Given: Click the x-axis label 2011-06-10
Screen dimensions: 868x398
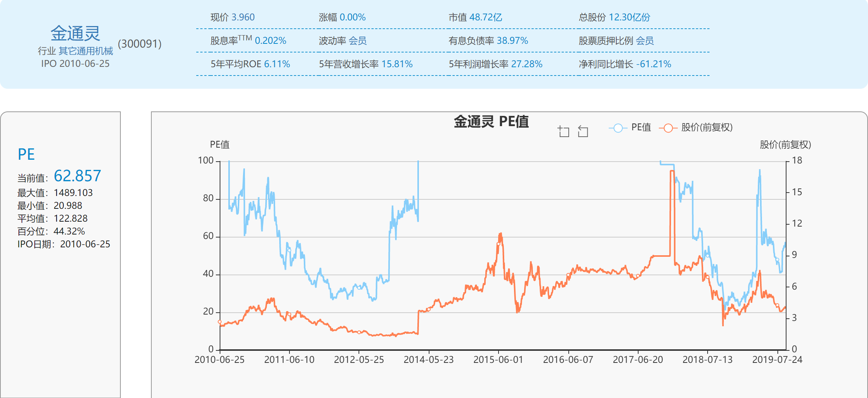Looking at the screenshot, I should (289, 359).
